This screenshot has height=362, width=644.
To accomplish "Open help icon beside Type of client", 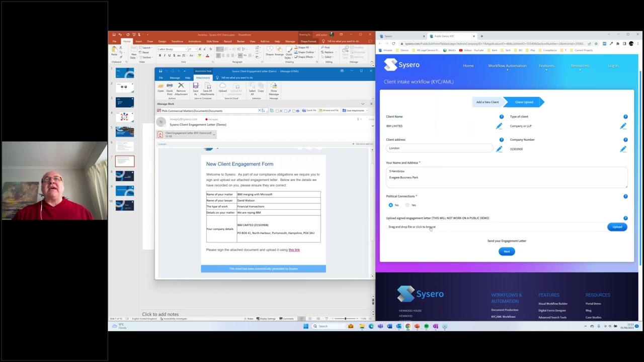I will point(625,117).
